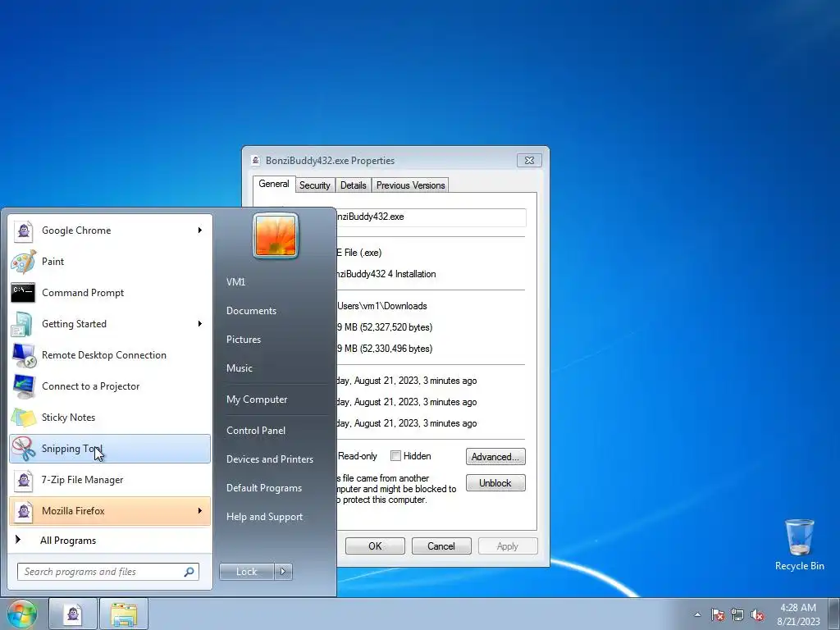Click the 7-Zip File Manager label
Viewport: 840px width, 630px height.
click(x=83, y=479)
